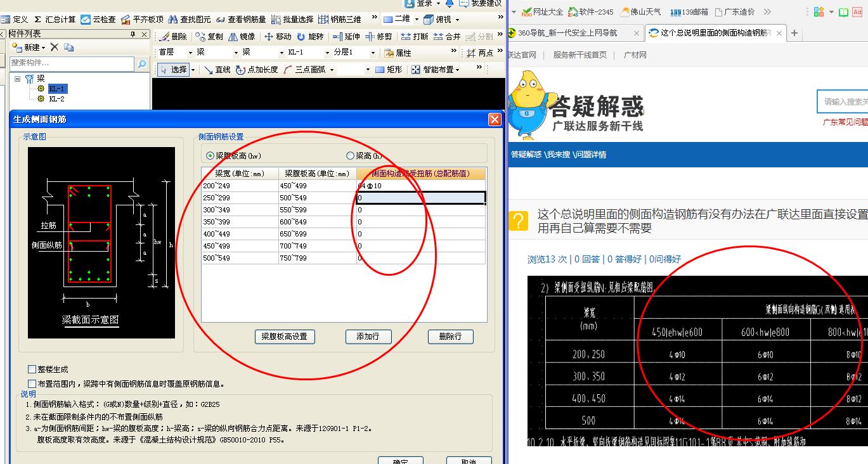Run 汇总计算 summary calculation
The image size is (868, 464).
(x=55, y=20)
